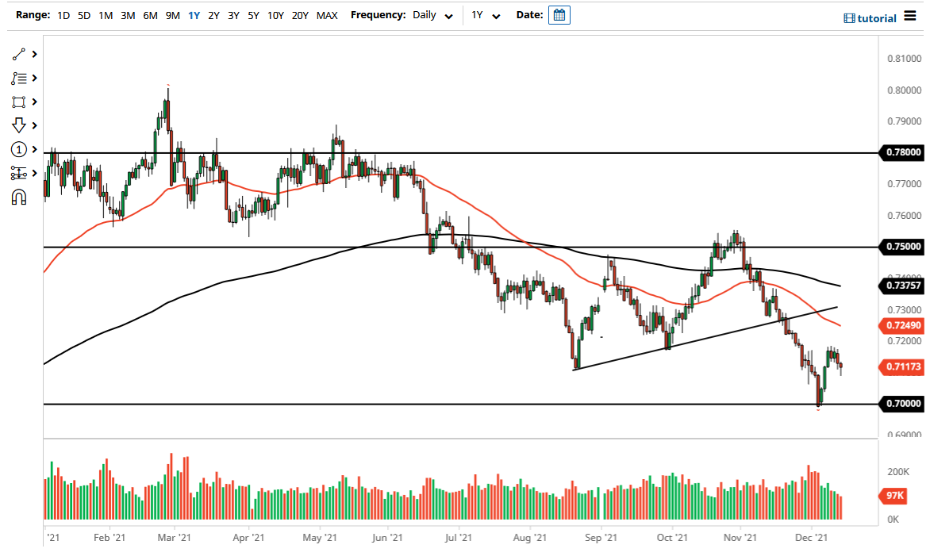Viewport: 930px width, 560px height.
Task: Select the 1M range tab
Action: point(106,15)
